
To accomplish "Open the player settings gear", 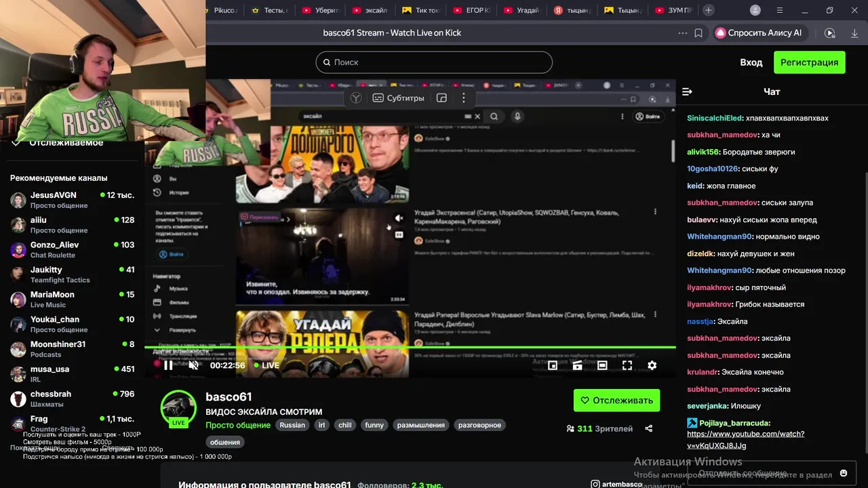I will (652, 365).
